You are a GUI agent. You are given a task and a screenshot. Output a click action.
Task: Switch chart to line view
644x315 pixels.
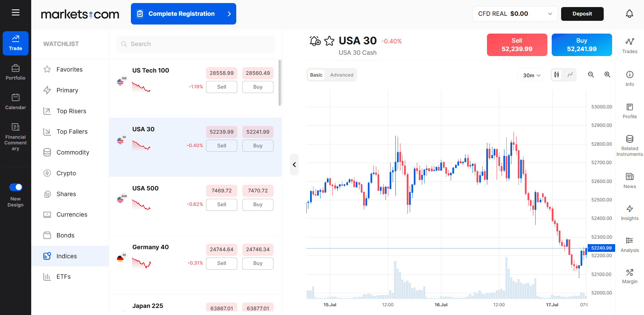pyautogui.click(x=570, y=75)
